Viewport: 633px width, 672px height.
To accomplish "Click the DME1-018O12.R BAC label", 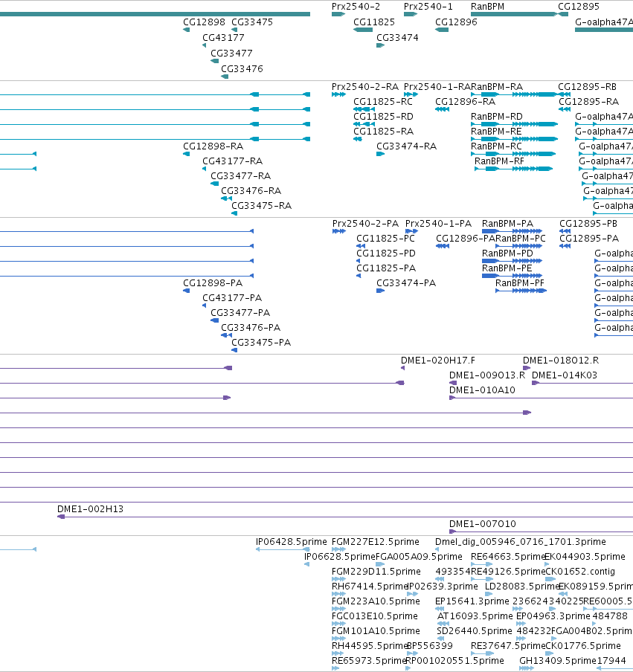I will 561,361.
